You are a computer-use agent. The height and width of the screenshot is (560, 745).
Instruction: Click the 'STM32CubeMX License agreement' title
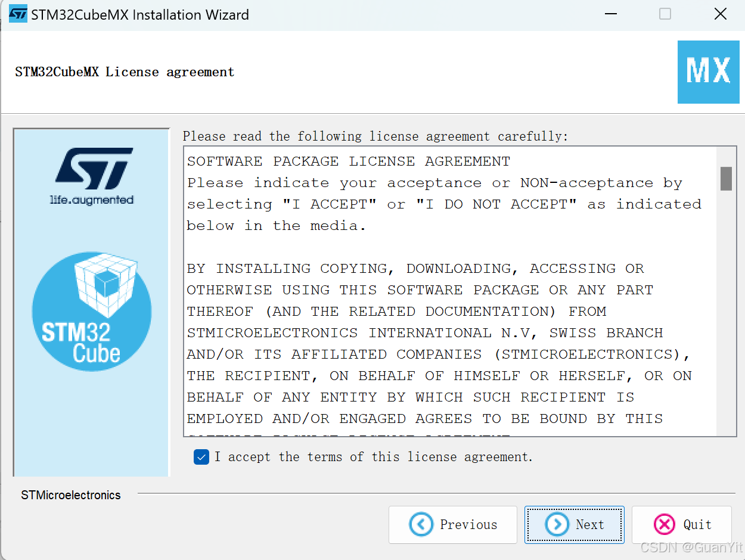(x=125, y=72)
